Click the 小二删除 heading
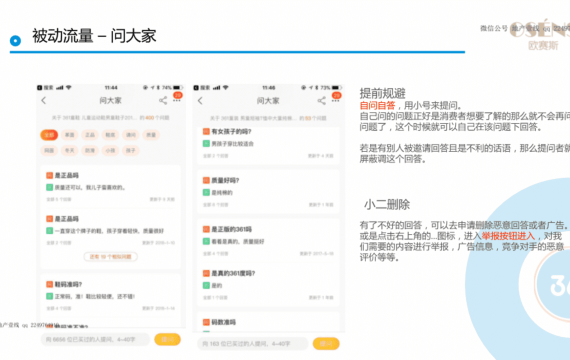Viewport: 570px width, 360px height. pyautogui.click(x=387, y=205)
